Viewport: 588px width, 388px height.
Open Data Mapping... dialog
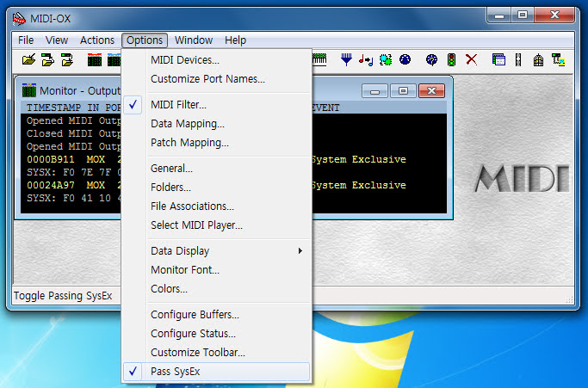point(216,124)
